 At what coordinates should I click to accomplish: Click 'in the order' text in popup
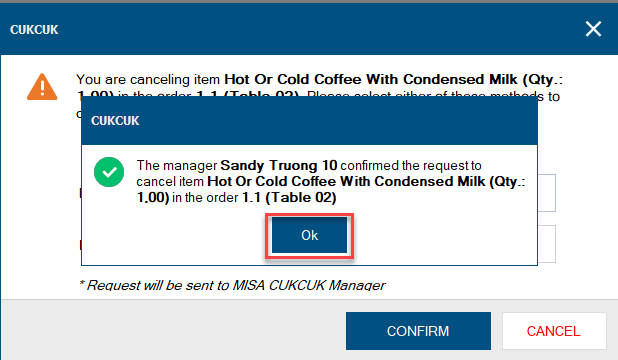point(205,198)
